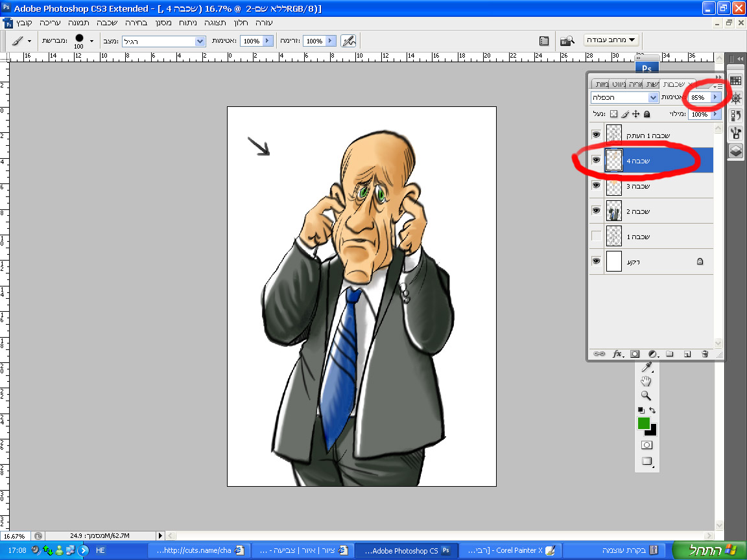The height and width of the screenshot is (560, 747).
Task: Click the green foreground color swatch
Action: [x=644, y=423]
